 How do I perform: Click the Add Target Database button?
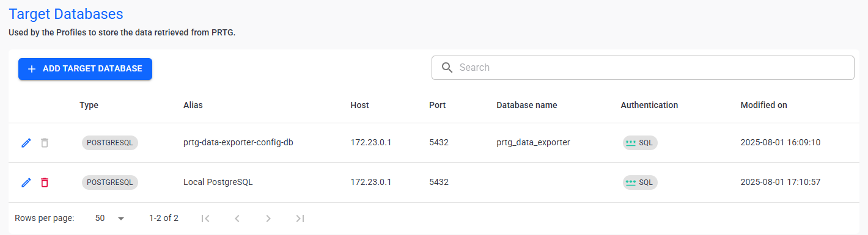pyautogui.click(x=85, y=69)
